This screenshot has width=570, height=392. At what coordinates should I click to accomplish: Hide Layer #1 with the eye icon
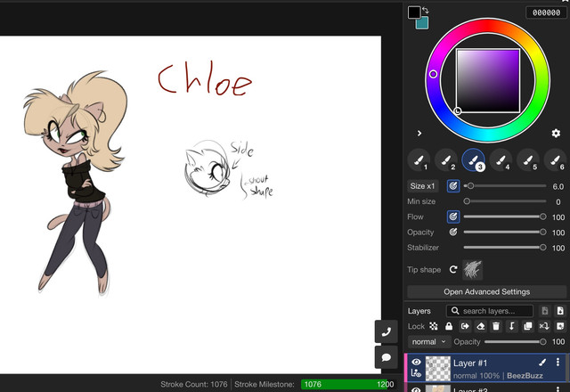pos(417,362)
